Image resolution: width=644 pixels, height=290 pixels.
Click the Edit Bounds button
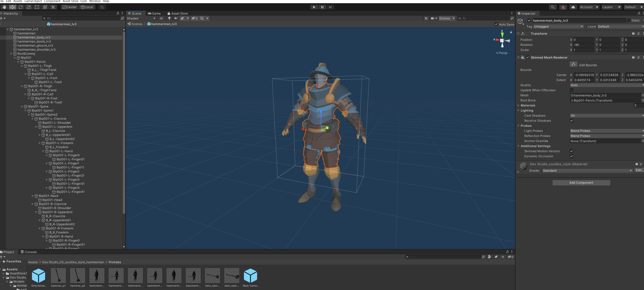click(573, 64)
